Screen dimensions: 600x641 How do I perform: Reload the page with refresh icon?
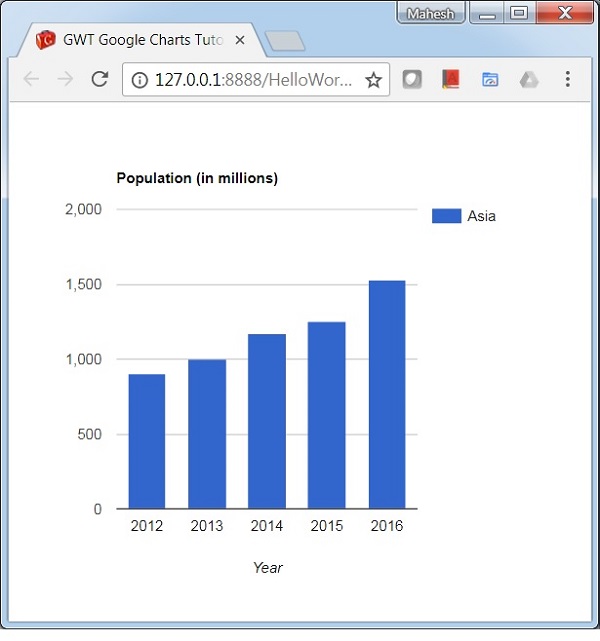[99, 80]
